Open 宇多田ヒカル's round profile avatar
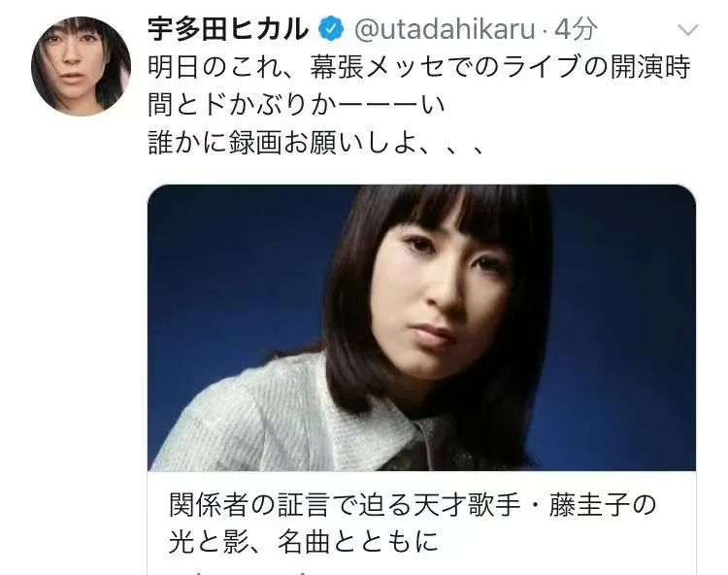Image resolution: width=728 pixels, height=575 pixels. 82,66
